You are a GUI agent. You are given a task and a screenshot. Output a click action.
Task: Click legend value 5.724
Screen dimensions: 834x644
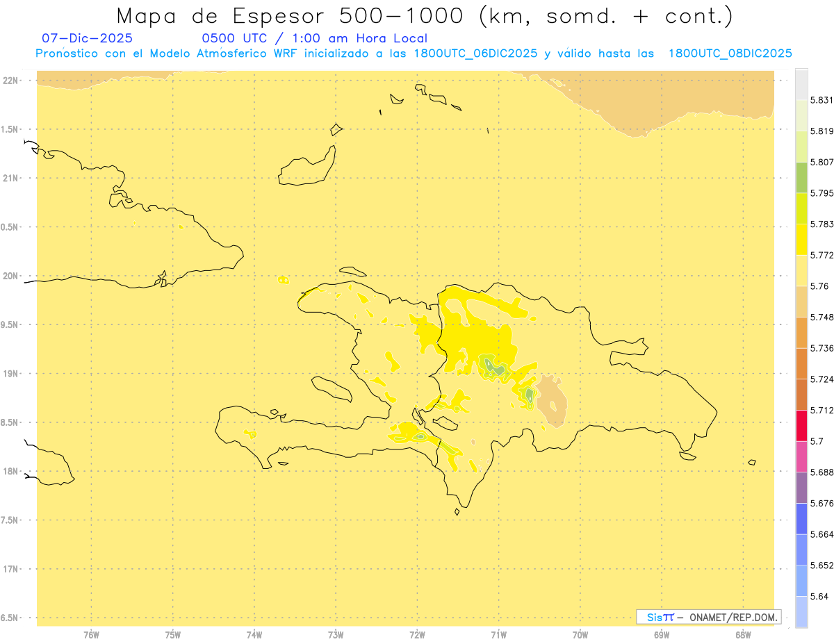(823, 379)
